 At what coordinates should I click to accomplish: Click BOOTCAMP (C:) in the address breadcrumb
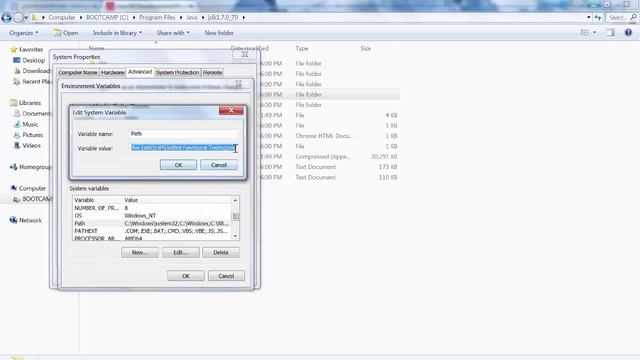point(107,18)
